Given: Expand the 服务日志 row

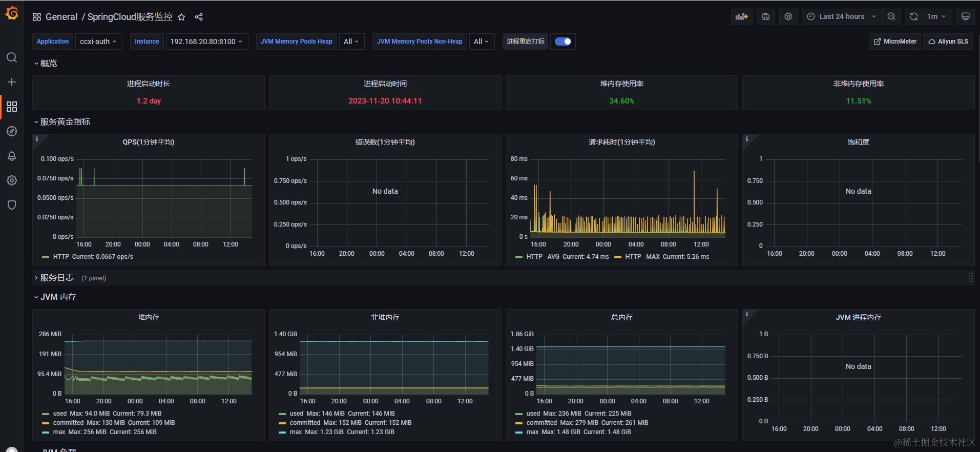Looking at the screenshot, I should pos(56,278).
